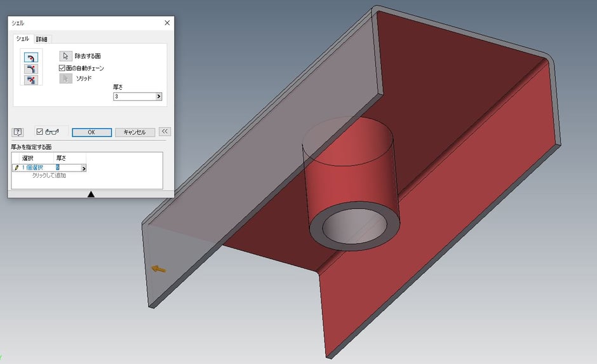
Task: Click the ソリッド selection arrow button
Action: click(65, 78)
